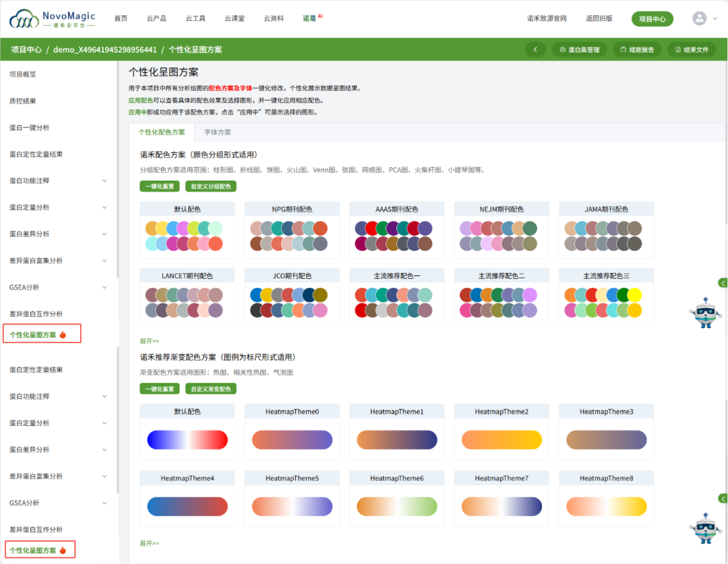Click the 自定义渐变配色 button
Image resolution: width=728 pixels, height=564 pixels.
point(211,389)
